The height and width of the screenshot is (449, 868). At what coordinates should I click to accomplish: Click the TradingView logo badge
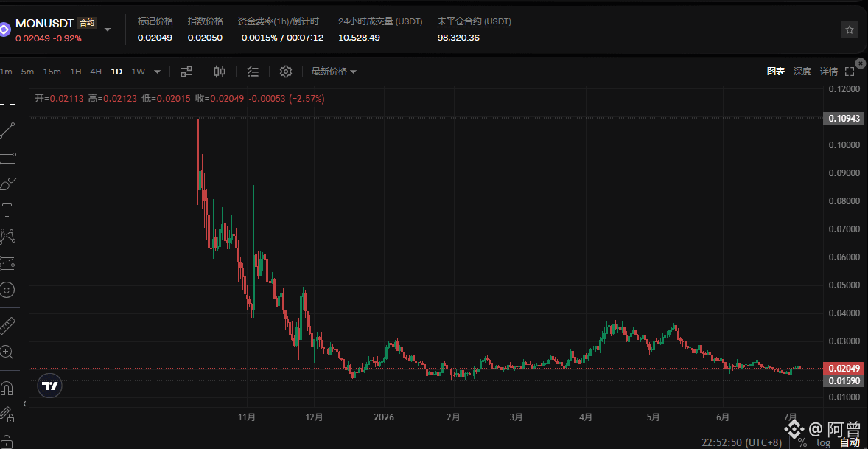[50, 386]
